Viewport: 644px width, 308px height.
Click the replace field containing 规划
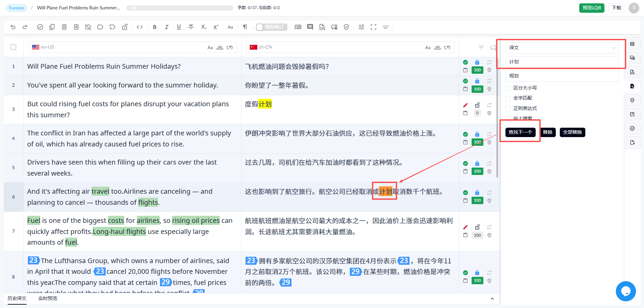pyautogui.click(x=562, y=76)
